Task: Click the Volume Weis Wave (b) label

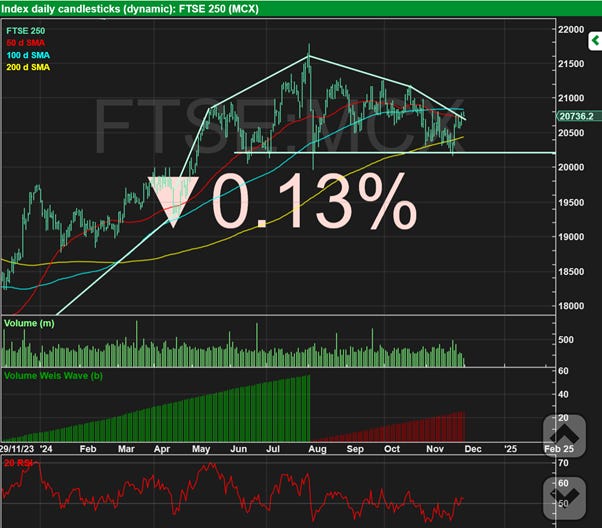Action: 53,376
